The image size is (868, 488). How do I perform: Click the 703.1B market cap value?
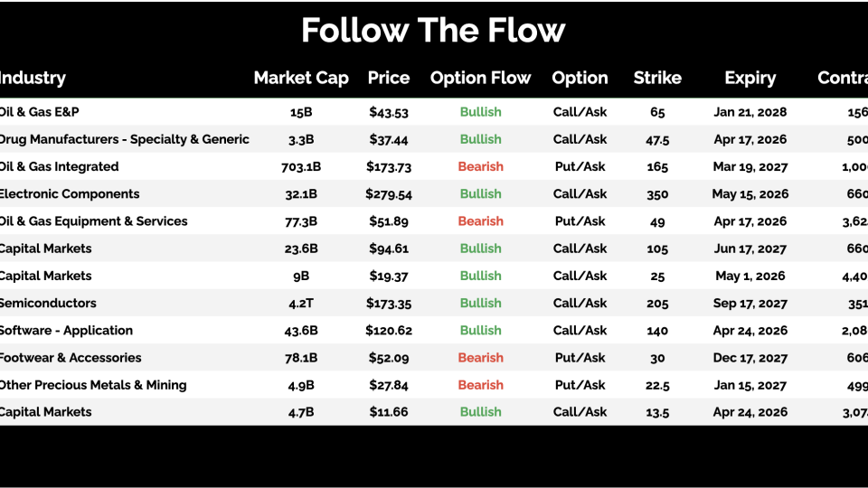(x=301, y=166)
